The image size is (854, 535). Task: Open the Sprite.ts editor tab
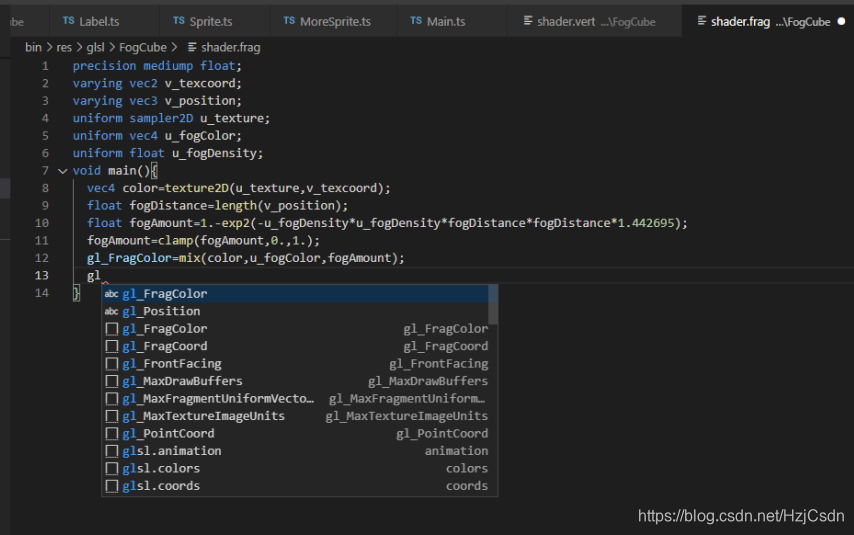pos(215,22)
